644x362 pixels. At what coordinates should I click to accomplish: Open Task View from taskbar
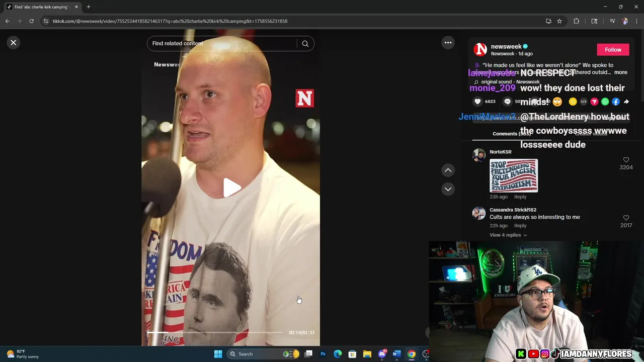click(x=308, y=354)
